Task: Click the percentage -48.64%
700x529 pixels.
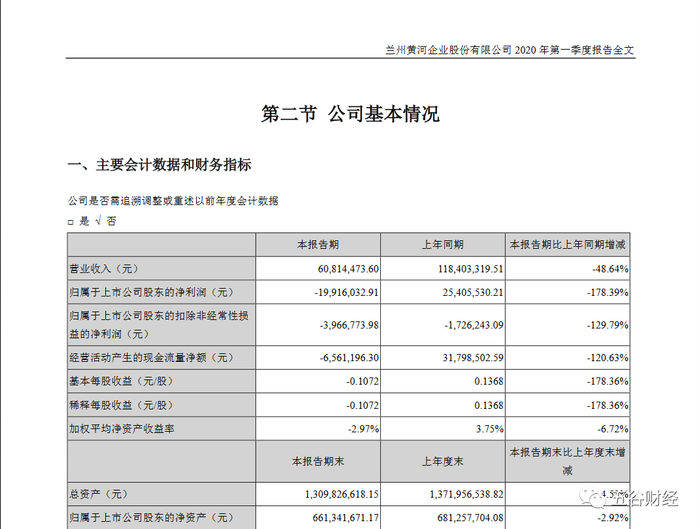Action: pos(610,269)
